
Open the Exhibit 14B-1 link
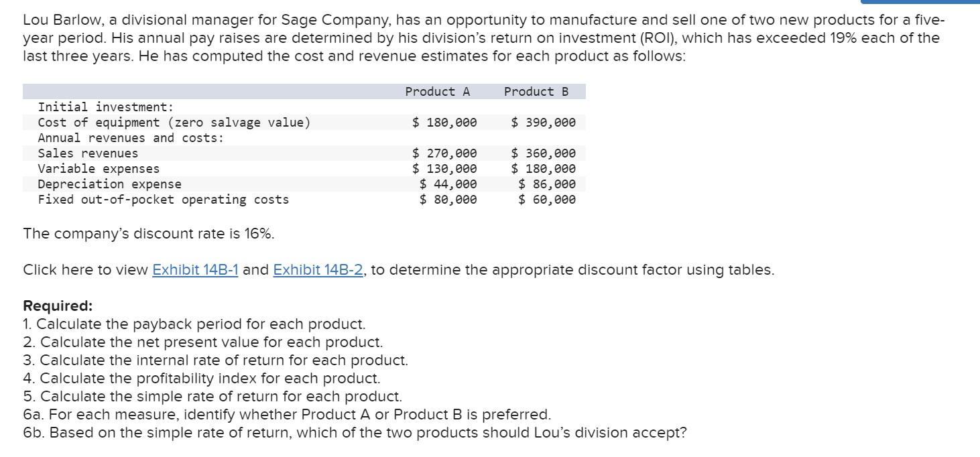click(195, 270)
